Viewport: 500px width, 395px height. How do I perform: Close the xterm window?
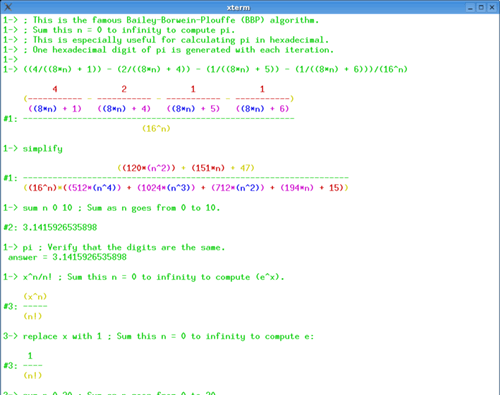(492, 7)
